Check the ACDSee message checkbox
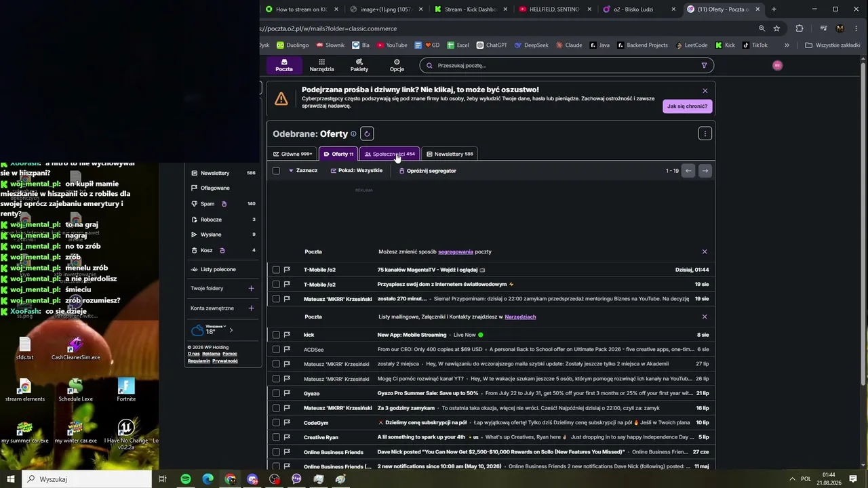The width and height of the screenshot is (868, 488). (276, 350)
